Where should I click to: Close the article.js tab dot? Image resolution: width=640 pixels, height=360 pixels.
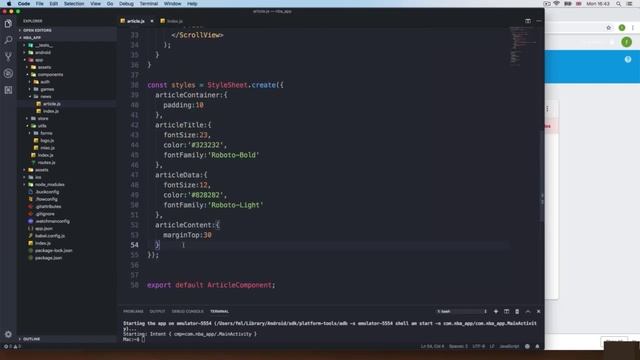[x=151, y=21]
